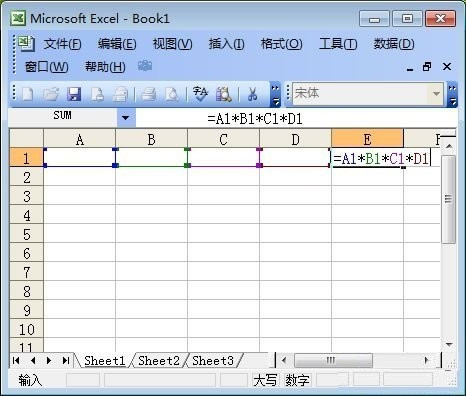Close the workbook with the inner X
466x396 pixels.
coord(447,67)
